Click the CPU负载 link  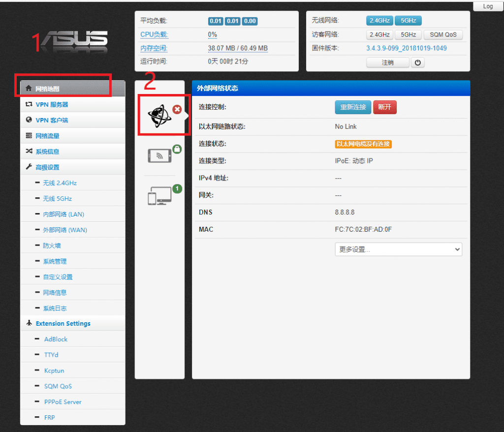tap(154, 34)
